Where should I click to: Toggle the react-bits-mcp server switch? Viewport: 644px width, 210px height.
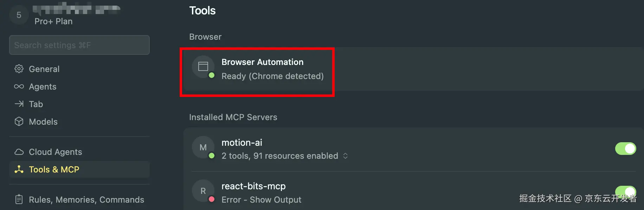625,191
